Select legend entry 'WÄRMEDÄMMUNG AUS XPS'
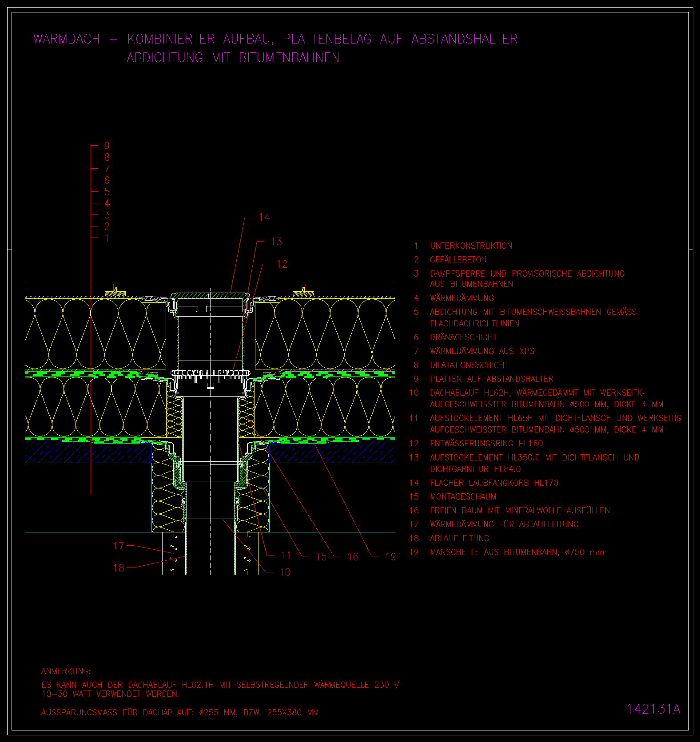Screen dimensions: 700x742 point(482,351)
